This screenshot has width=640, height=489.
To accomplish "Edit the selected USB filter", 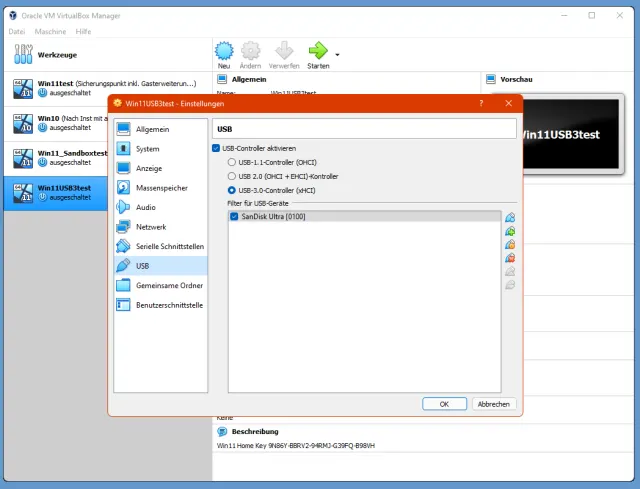I will coord(510,245).
